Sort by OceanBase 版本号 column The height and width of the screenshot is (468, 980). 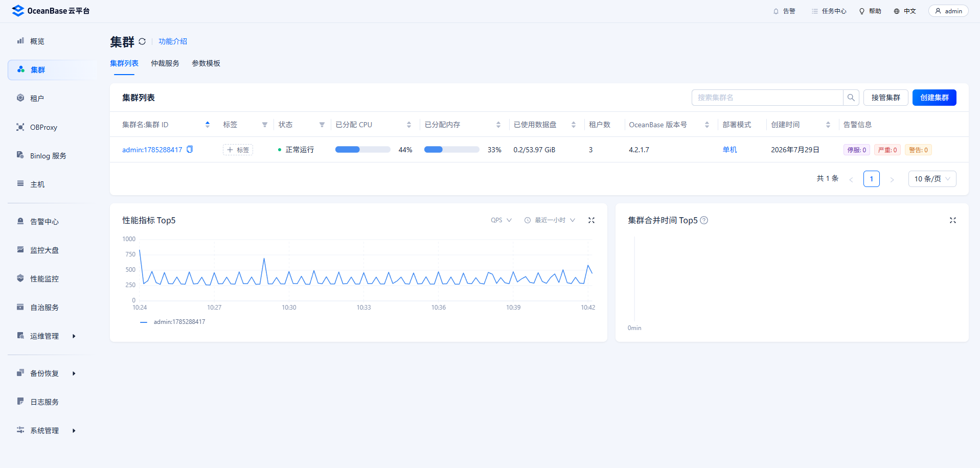coord(707,125)
